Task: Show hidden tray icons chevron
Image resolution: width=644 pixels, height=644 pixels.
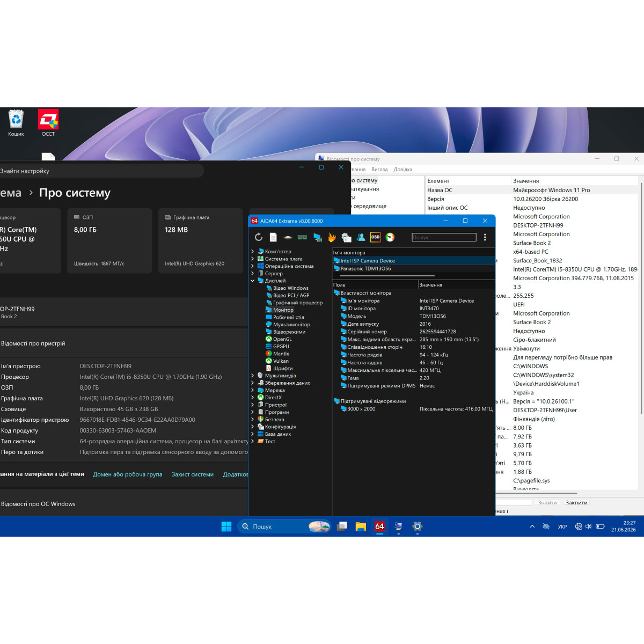Action: coord(532,526)
